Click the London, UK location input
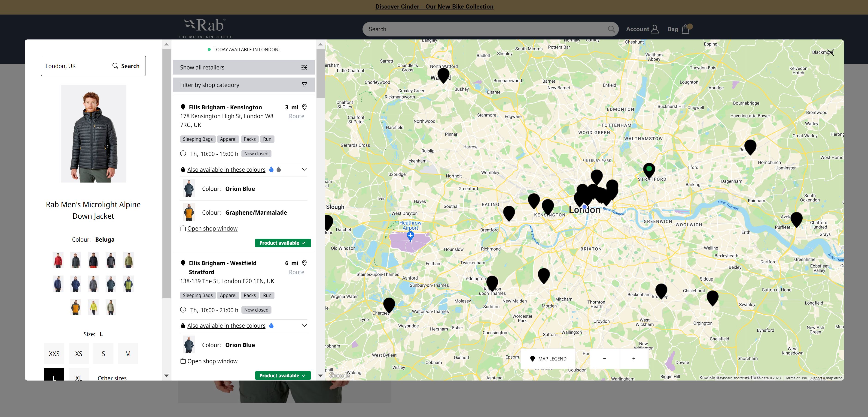Image resolution: width=868 pixels, height=417 pixels. tap(76, 66)
